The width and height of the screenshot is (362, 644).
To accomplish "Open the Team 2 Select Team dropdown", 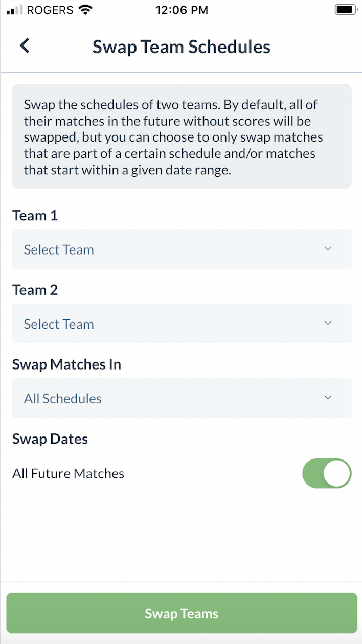I will (182, 324).
